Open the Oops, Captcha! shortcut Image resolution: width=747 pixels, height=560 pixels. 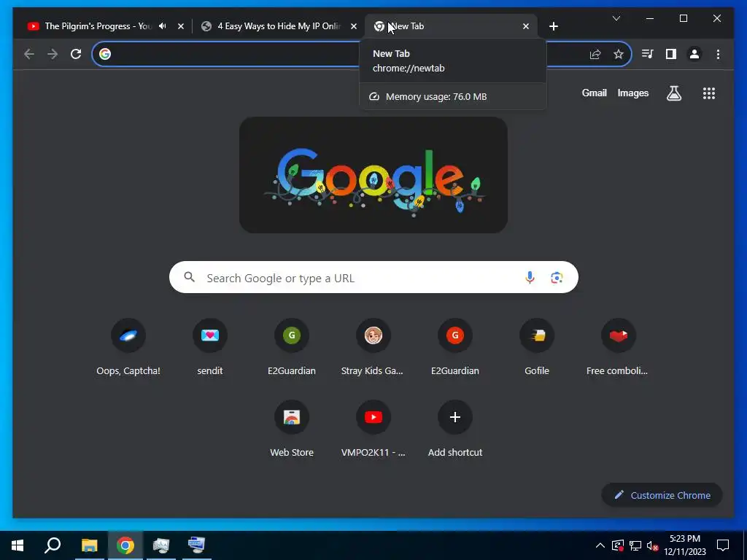[128, 348]
